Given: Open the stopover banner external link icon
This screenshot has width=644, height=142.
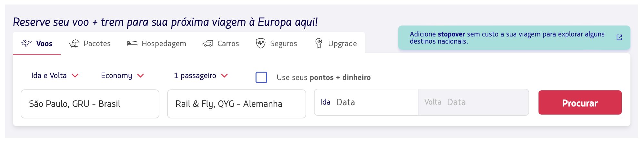Looking at the screenshot, I should pyautogui.click(x=619, y=37).
